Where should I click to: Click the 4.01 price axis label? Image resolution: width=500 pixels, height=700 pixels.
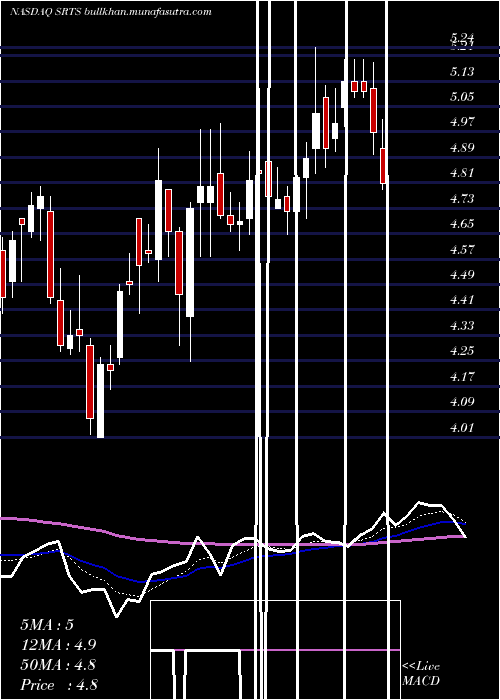point(462,427)
